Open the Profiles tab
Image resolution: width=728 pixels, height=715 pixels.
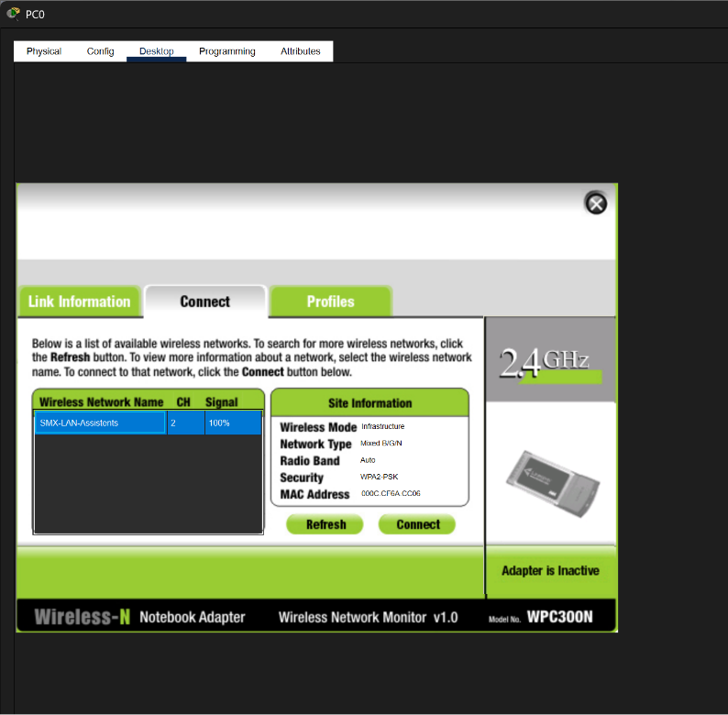[x=331, y=302]
